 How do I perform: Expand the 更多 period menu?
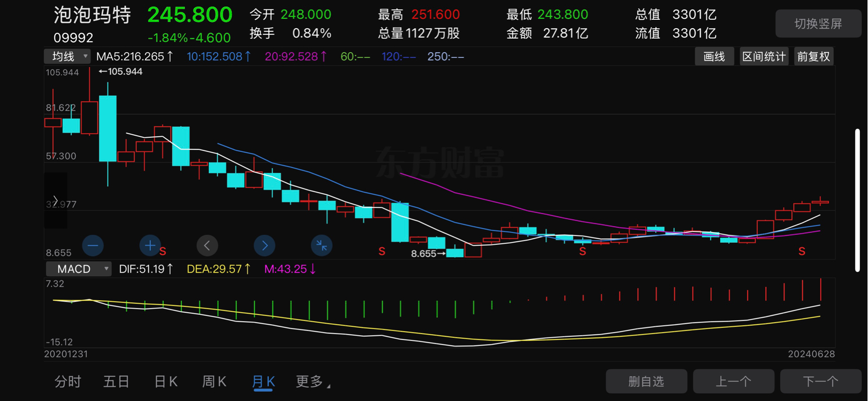313,382
